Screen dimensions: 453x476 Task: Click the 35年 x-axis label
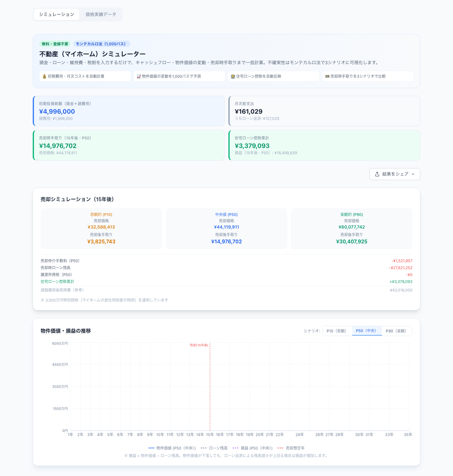click(408, 435)
